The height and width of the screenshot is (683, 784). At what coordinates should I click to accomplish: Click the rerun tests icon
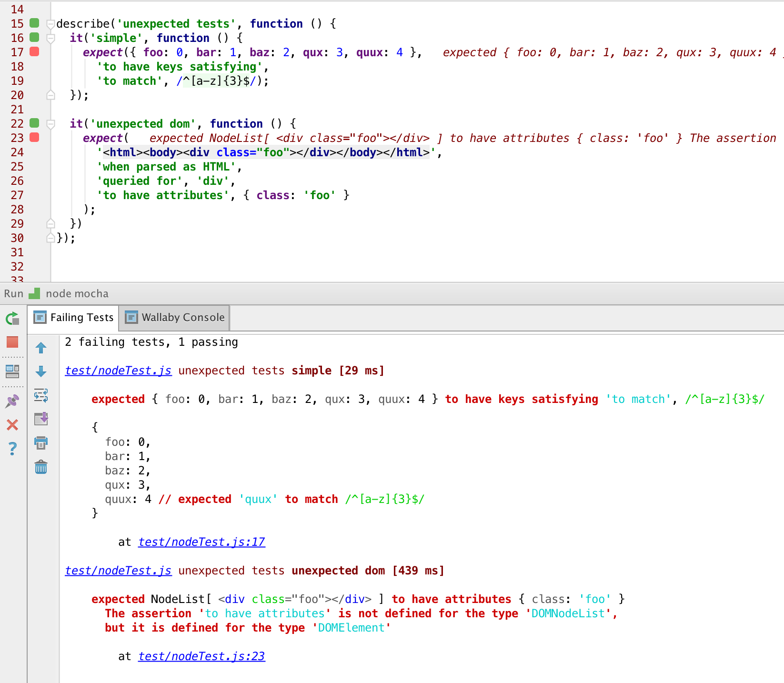(12, 319)
